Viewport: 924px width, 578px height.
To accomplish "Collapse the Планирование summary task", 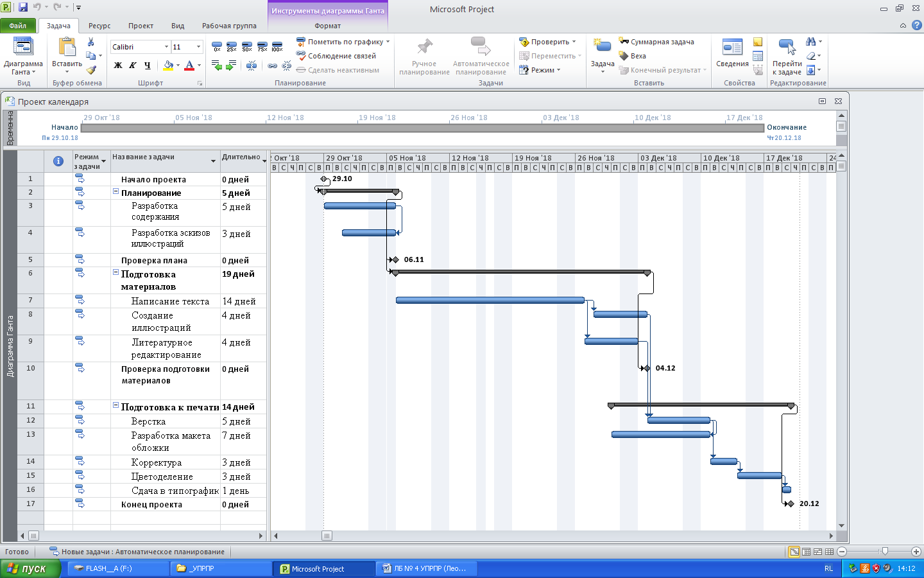I will (x=116, y=191).
